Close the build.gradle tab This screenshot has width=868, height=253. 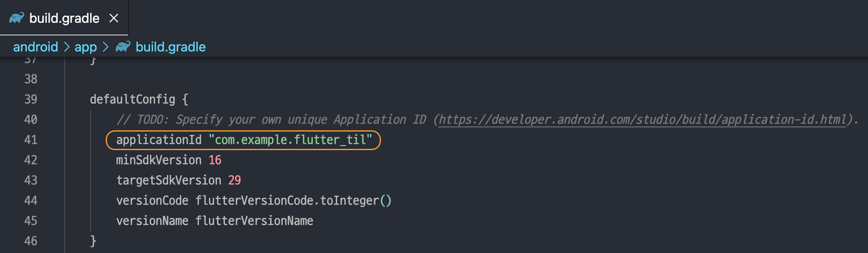click(x=114, y=18)
